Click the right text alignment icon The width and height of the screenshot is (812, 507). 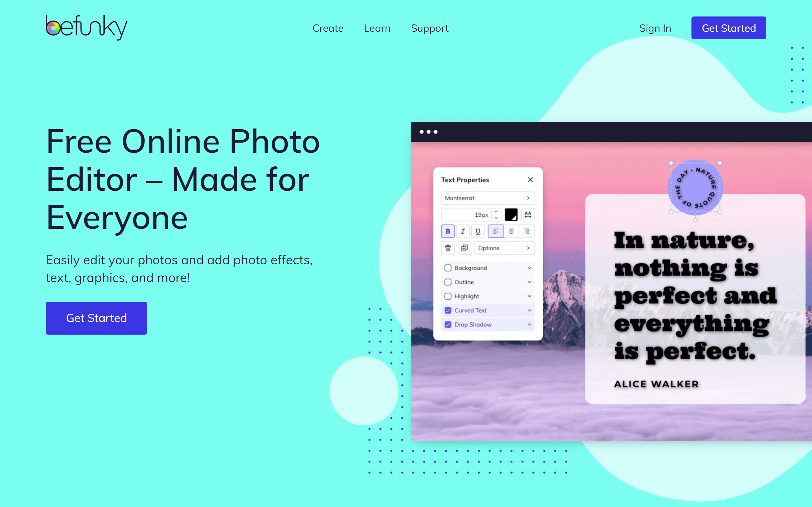coord(526,231)
